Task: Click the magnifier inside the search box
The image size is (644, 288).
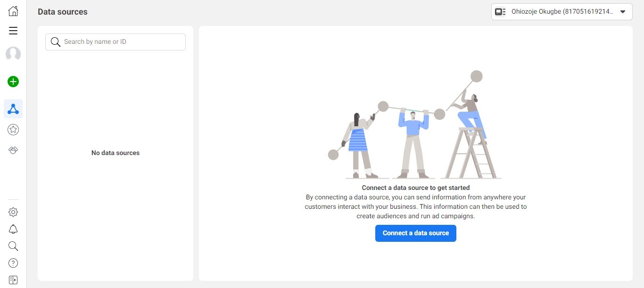Action: pyautogui.click(x=56, y=42)
